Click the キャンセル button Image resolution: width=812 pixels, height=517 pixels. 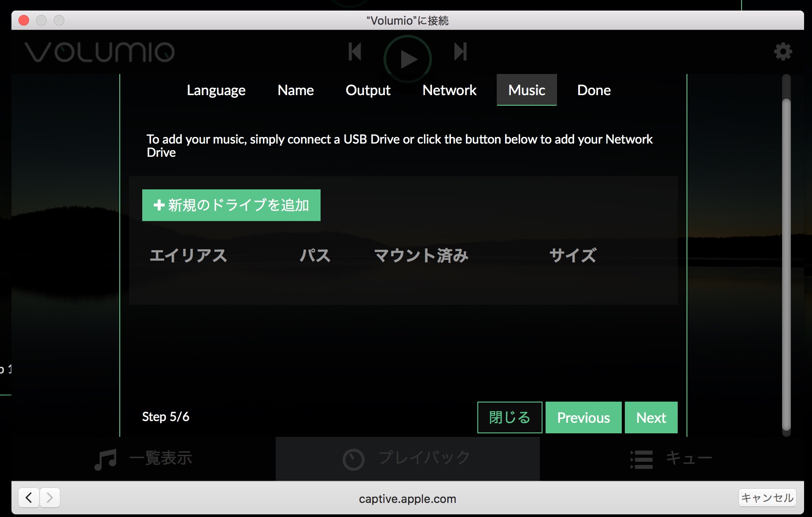(x=767, y=498)
